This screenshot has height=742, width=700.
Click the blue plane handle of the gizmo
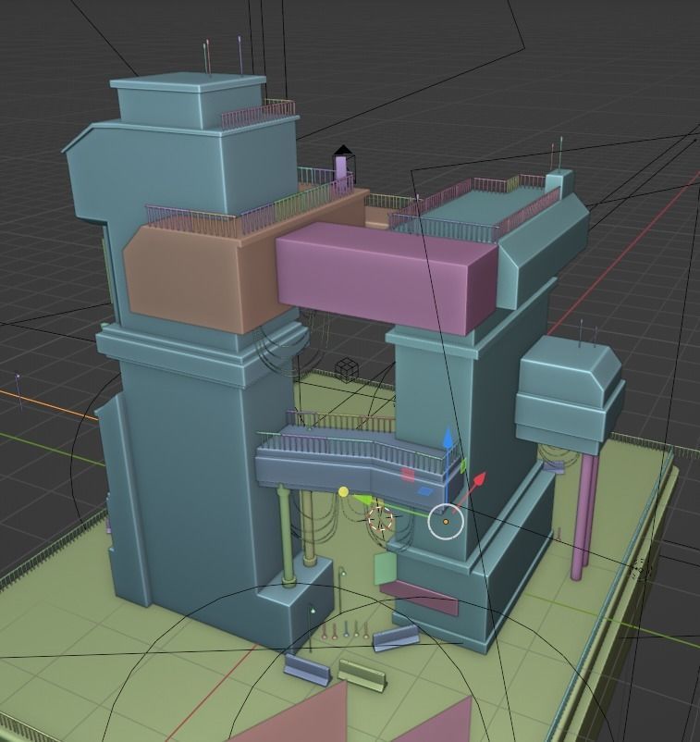click(425, 490)
